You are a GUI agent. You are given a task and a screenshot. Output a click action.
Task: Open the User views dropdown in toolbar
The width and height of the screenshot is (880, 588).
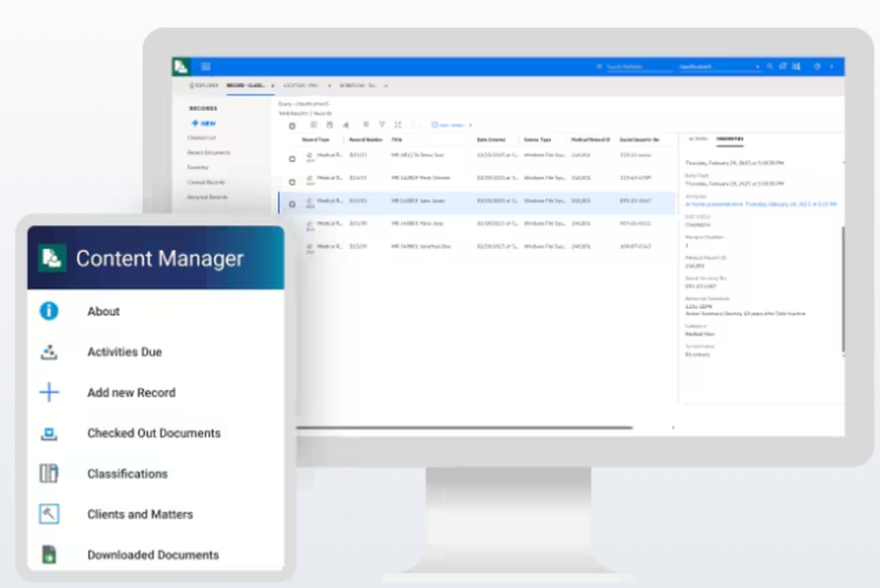tap(451, 125)
